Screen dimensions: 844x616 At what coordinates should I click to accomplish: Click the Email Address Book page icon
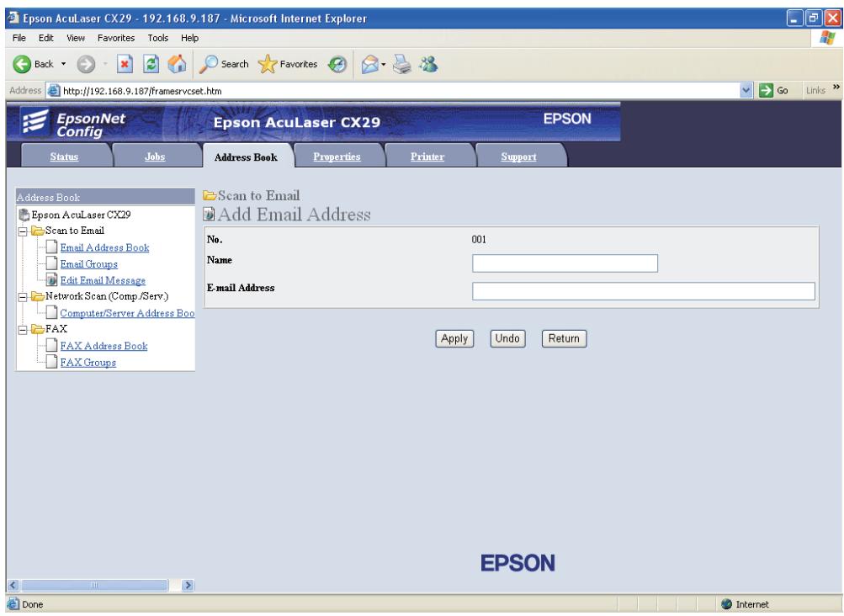click(x=51, y=247)
